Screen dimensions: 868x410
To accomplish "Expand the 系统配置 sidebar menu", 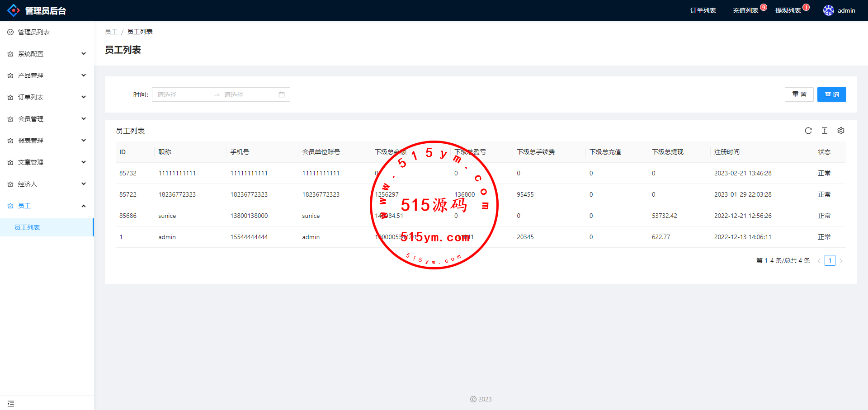I will 47,54.
